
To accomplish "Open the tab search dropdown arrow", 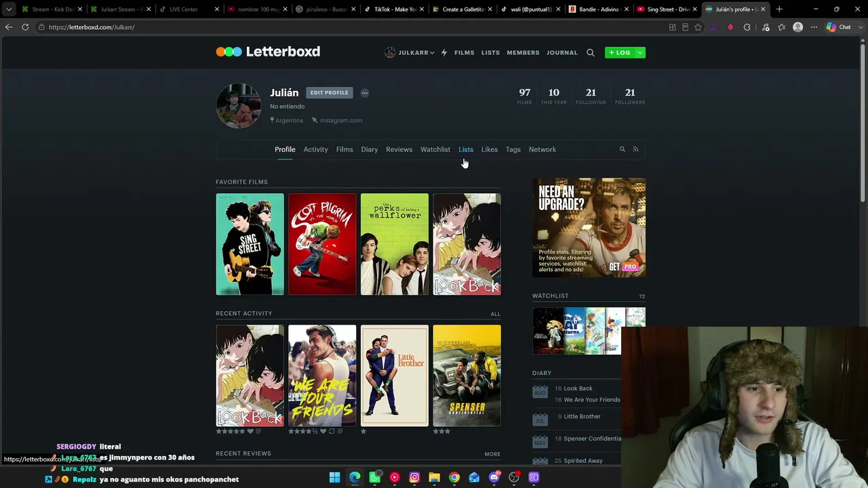I will (9, 9).
